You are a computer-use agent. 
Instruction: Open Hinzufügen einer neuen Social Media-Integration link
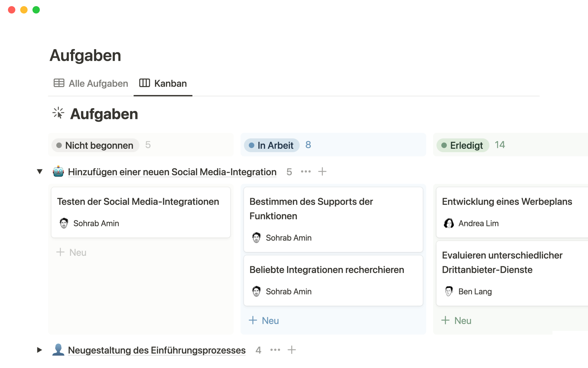[x=172, y=172]
